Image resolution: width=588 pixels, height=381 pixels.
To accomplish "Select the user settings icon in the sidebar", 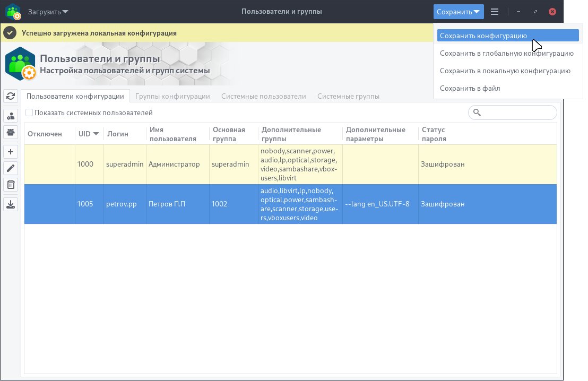I will [x=11, y=115].
